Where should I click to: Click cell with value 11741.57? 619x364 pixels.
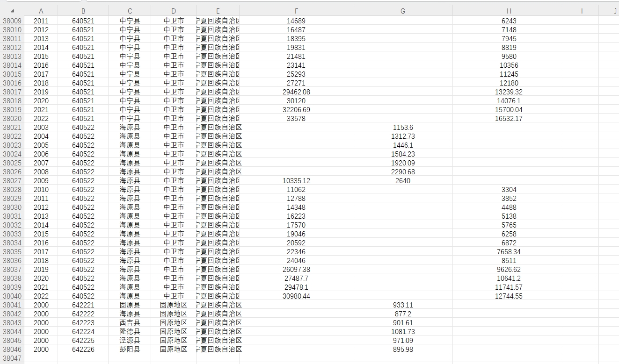coord(509,287)
